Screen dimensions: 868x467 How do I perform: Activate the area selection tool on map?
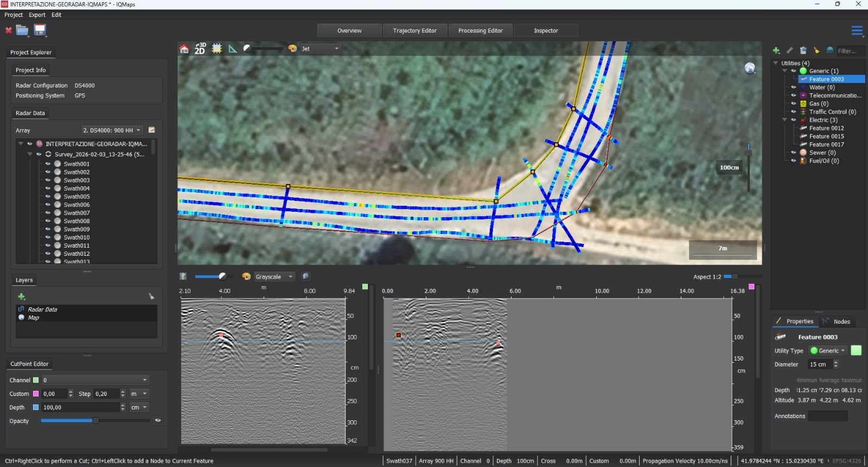[217, 48]
